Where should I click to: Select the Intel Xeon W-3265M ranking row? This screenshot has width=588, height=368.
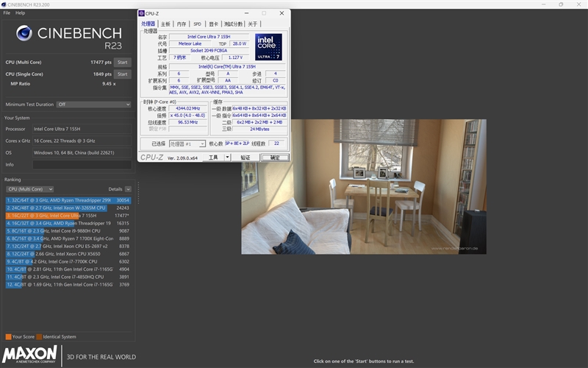click(68, 208)
